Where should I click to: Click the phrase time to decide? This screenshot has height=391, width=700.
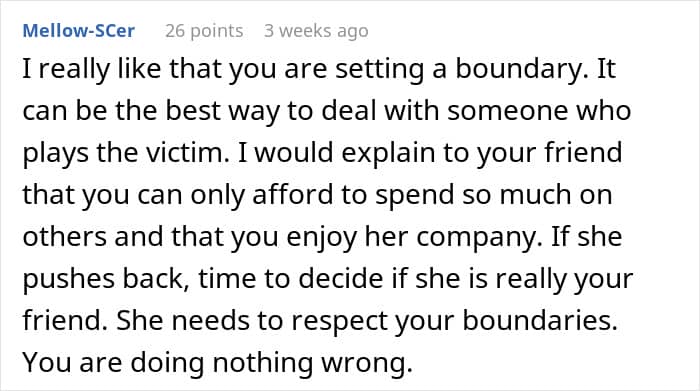click(x=291, y=279)
